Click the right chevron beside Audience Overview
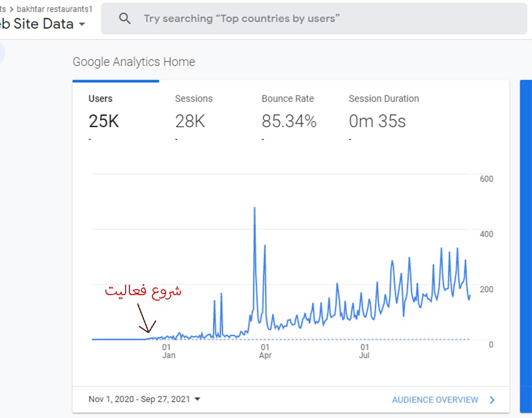532x418 pixels. click(x=492, y=400)
